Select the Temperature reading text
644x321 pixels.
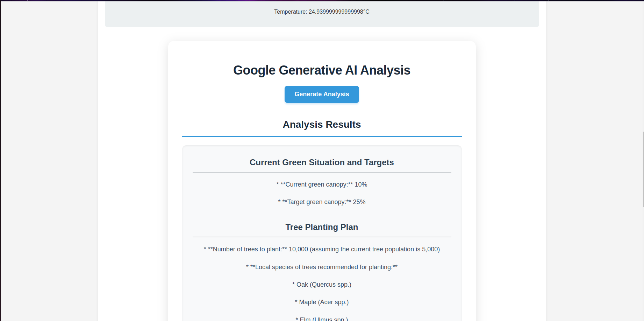[x=322, y=12]
